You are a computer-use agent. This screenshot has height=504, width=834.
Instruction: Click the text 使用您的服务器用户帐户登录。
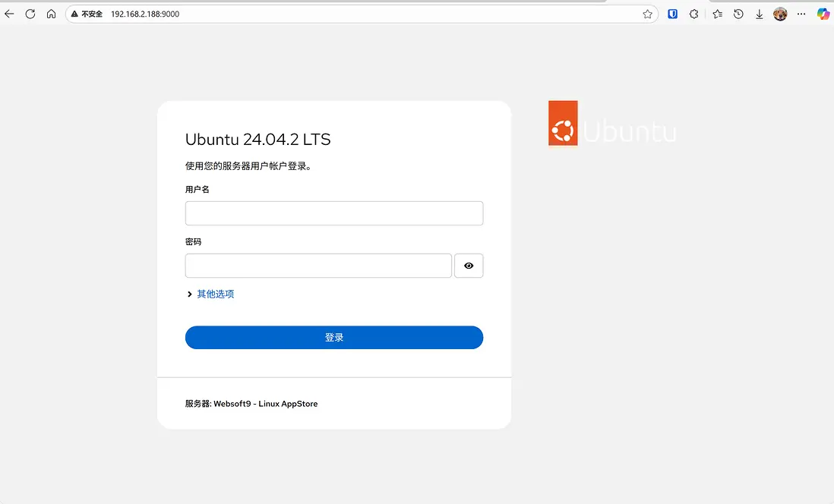pos(248,166)
